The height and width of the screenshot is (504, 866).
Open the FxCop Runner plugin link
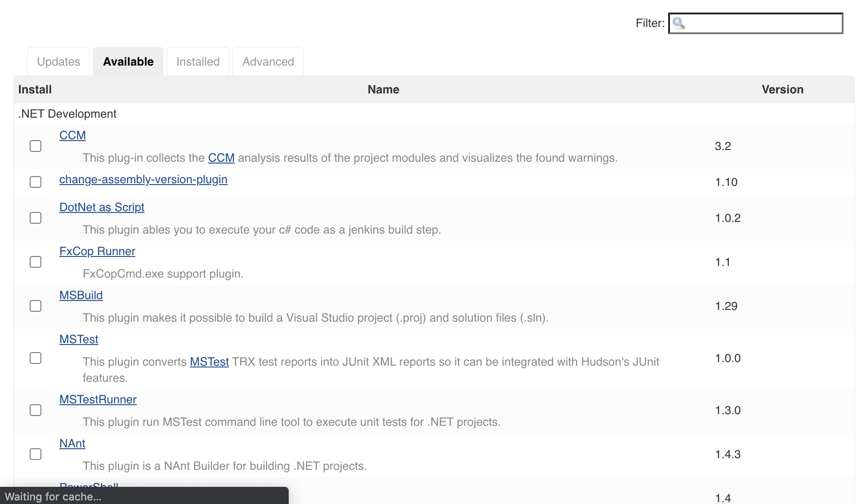click(97, 251)
